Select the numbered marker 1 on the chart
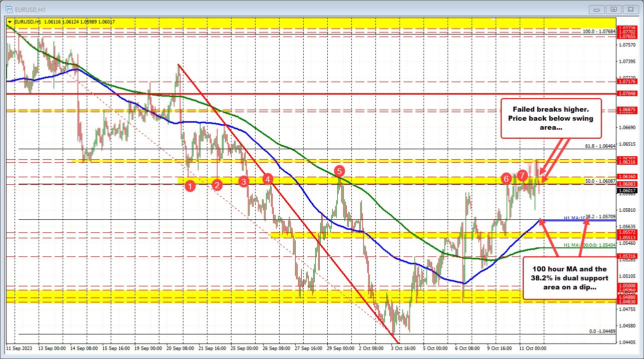The height and width of the screenshot is (359, 644). pyautogui.click(x=190, y=186)
